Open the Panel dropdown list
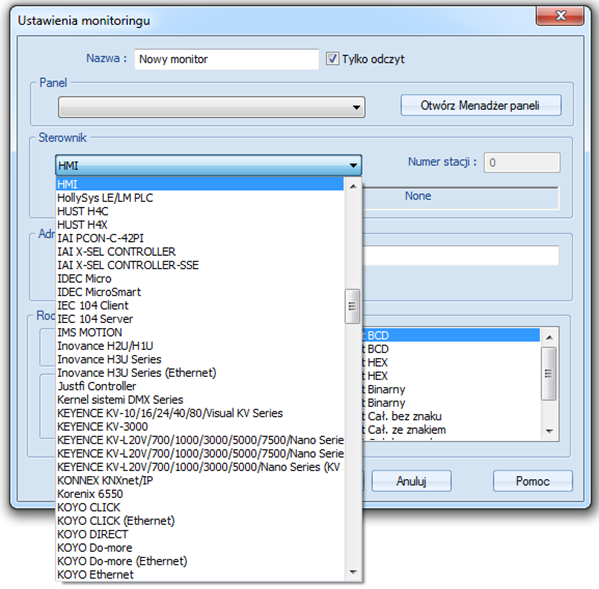 coord(211,107)
